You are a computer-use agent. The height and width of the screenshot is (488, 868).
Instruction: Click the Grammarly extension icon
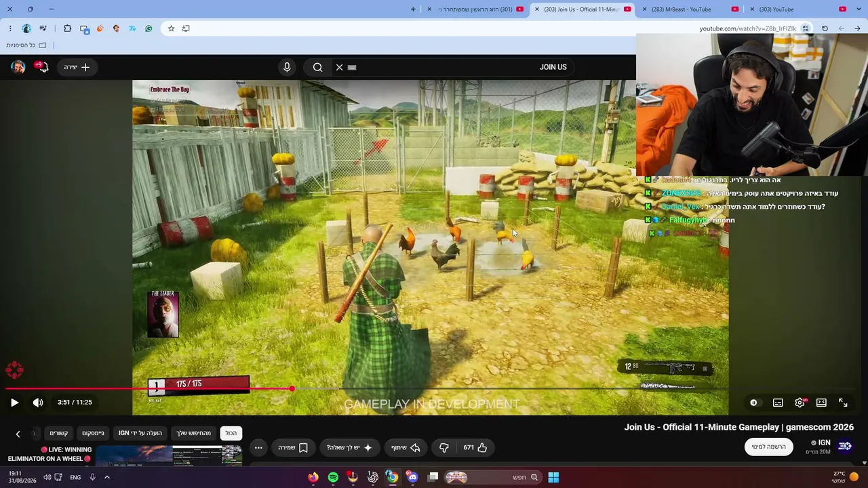(x=149, y=28)
